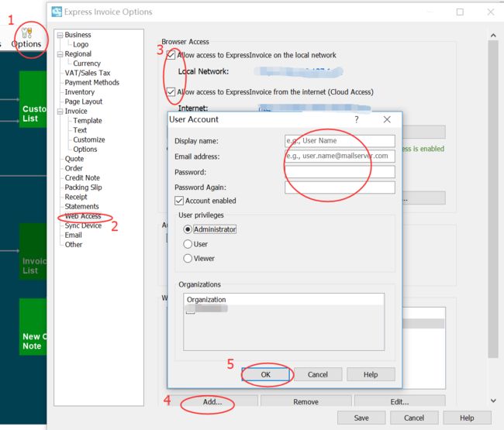Select Web Access in the tree
504x430 pixels.
click(x=83, y=216)
